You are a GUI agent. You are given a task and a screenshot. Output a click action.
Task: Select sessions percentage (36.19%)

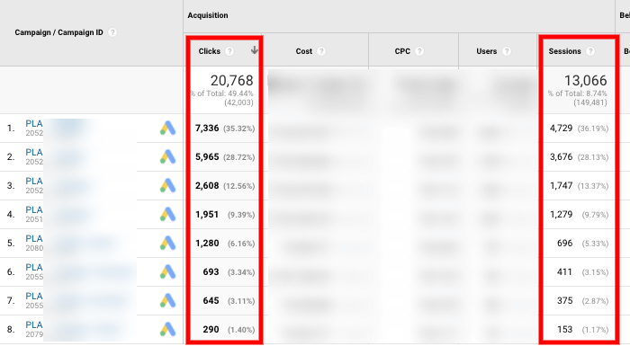592,129
